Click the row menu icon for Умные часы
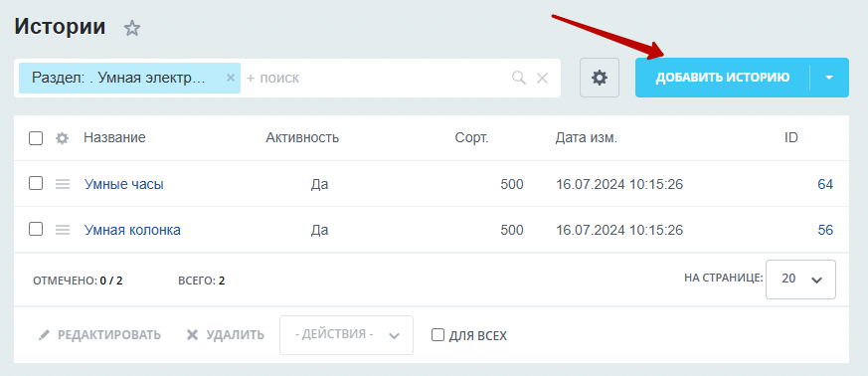868x376 pixels. [63, 184]
